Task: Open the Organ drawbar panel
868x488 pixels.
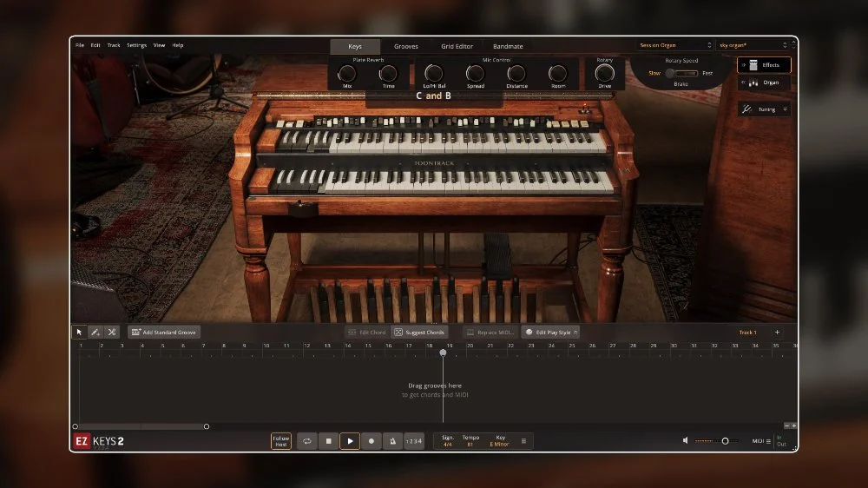Action: 764,82
